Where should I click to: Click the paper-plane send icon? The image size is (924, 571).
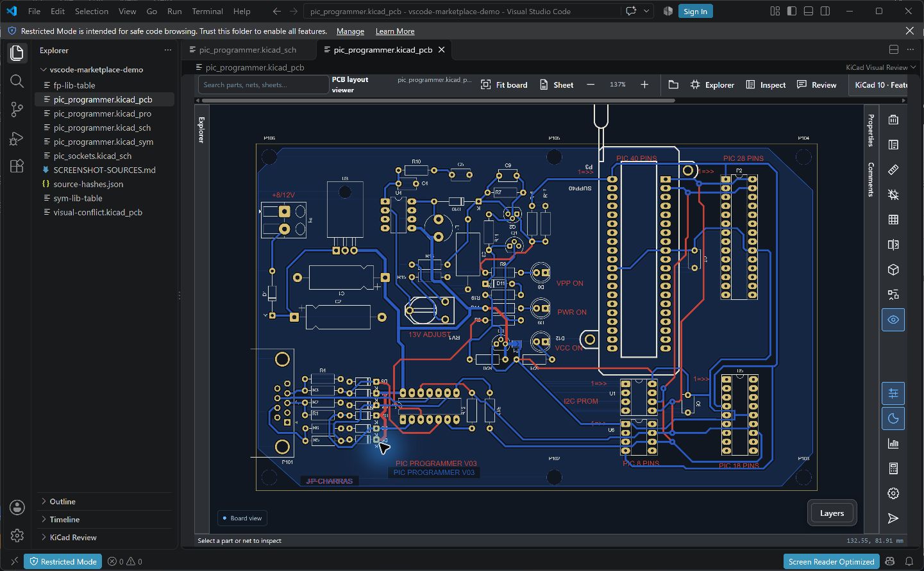point(893,518)
